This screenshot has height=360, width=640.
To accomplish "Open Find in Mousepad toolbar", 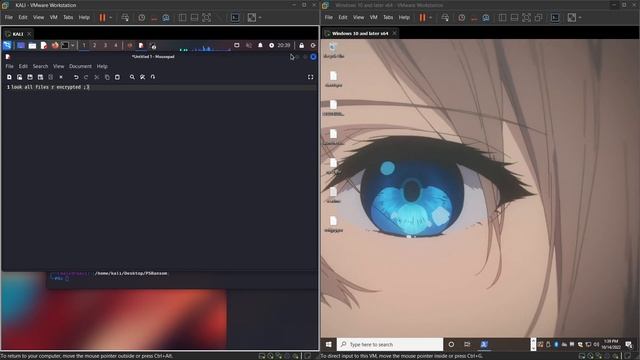I will click(x=132, y=77).
